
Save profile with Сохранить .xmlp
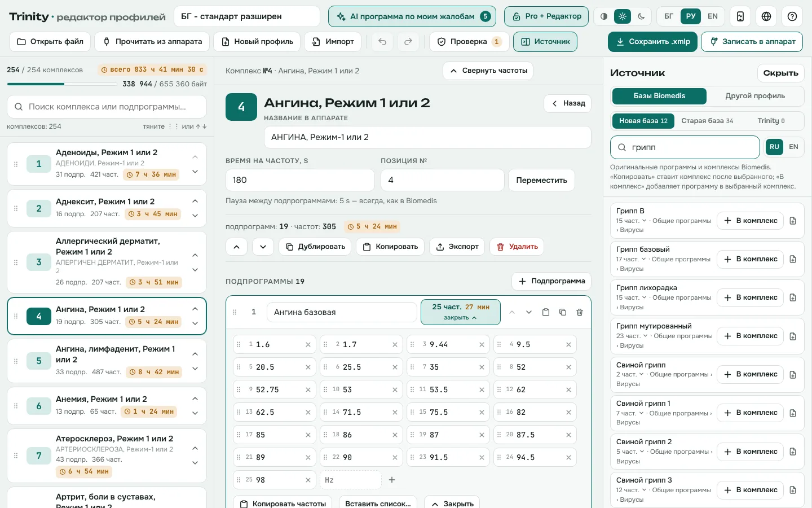pos(652,42)
